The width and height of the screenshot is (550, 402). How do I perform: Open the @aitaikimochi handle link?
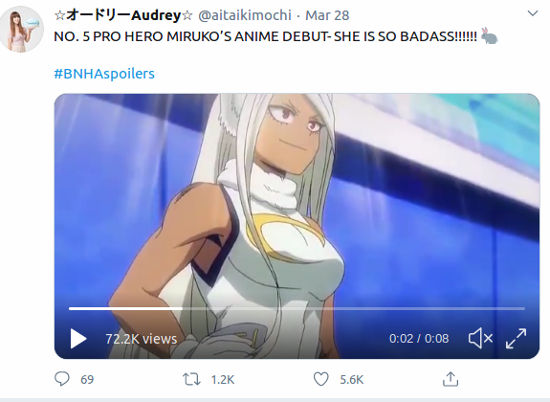(245, 15)
